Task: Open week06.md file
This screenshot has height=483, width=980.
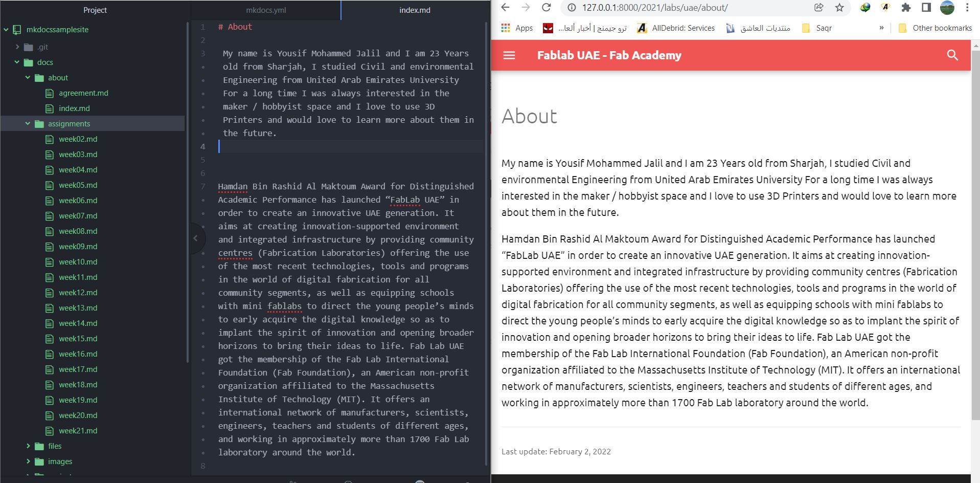Action: [x=78, y=201]
